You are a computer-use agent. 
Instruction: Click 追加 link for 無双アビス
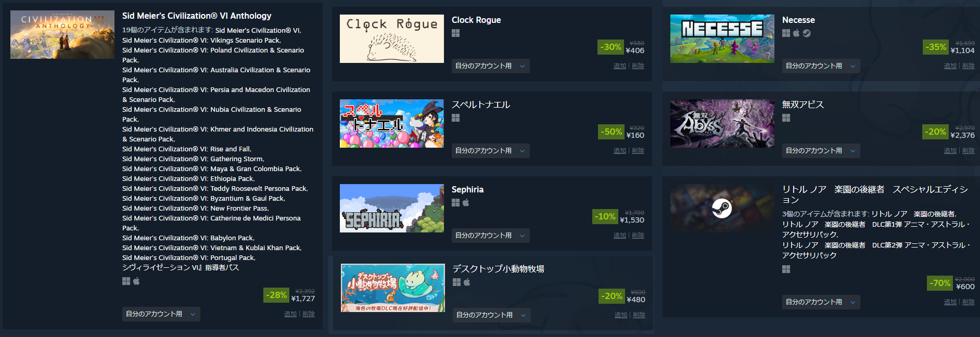coord(950,151)
